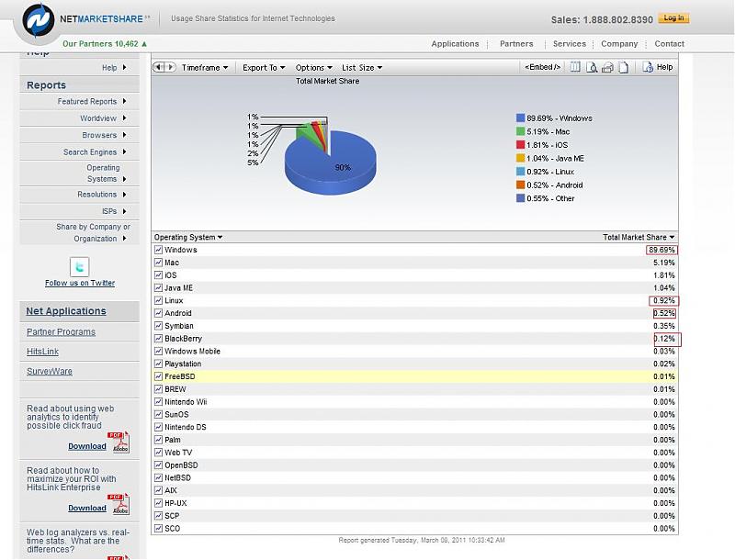Click Download link for click fraud article
The width and height of the screenshot is (735, 560).
87,446
